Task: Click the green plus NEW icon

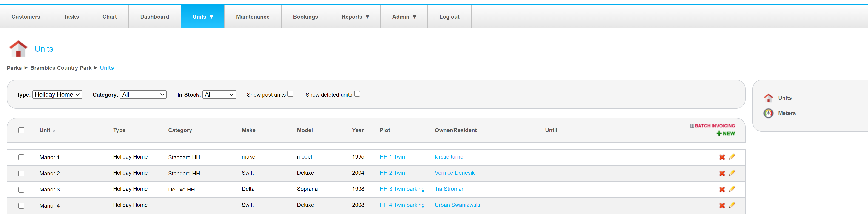Action: [x=719, y=133]
